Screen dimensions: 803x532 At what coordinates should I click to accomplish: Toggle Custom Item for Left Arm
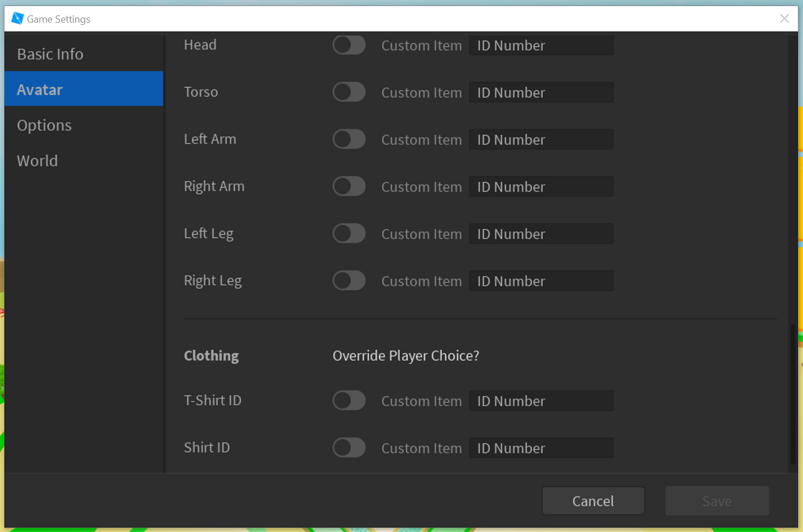(349, 139)
